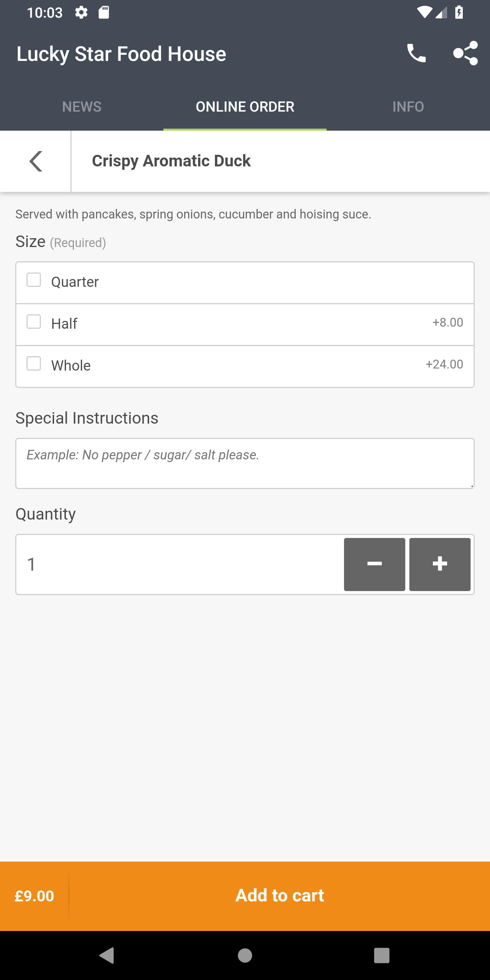Tap the Android recent apps square

pos(381,955)
